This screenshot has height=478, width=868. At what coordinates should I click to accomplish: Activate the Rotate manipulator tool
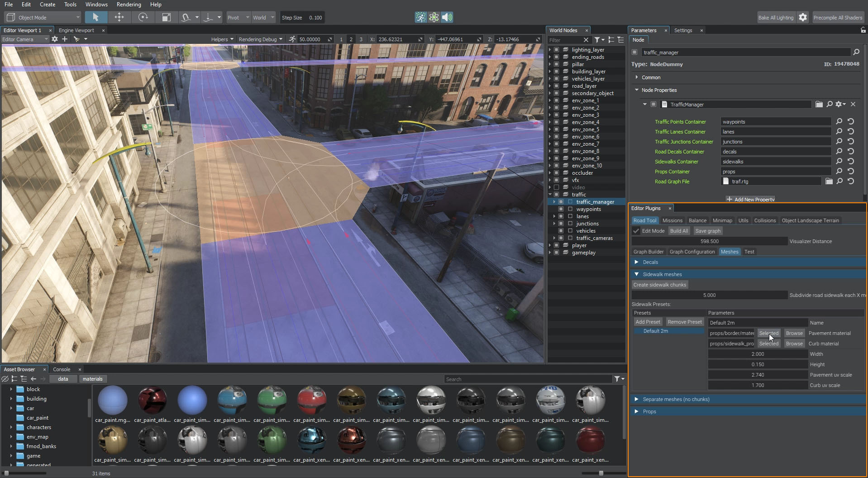tap(143, 17)
